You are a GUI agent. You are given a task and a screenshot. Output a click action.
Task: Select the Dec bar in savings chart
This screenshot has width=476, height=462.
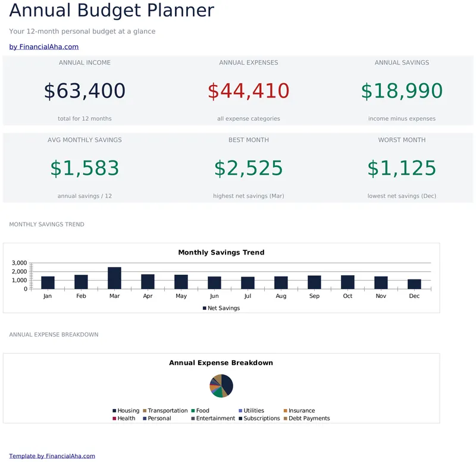(414, 284)
